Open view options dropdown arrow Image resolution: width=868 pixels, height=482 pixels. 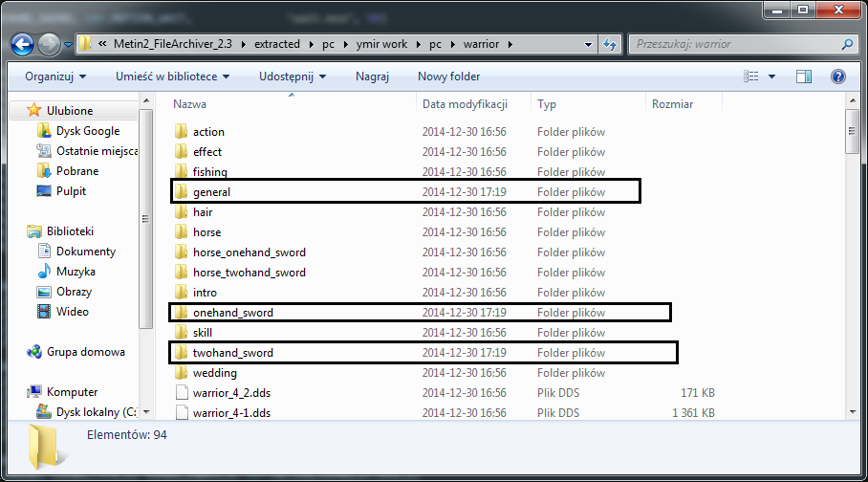(x=771, y=77)
